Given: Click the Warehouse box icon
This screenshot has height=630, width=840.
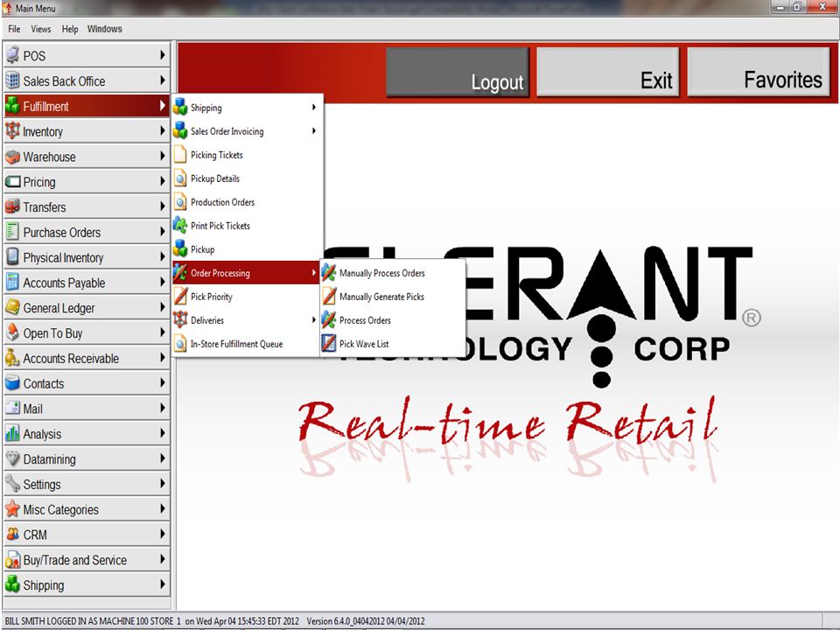Looking at the screenshot, I should pyautogui.click(x=12, y=157).
